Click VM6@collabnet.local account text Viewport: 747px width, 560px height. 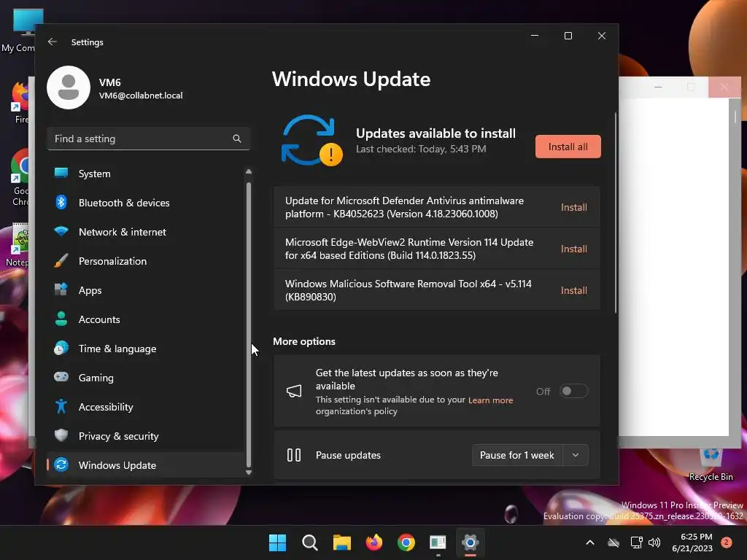tap(141, 96)
